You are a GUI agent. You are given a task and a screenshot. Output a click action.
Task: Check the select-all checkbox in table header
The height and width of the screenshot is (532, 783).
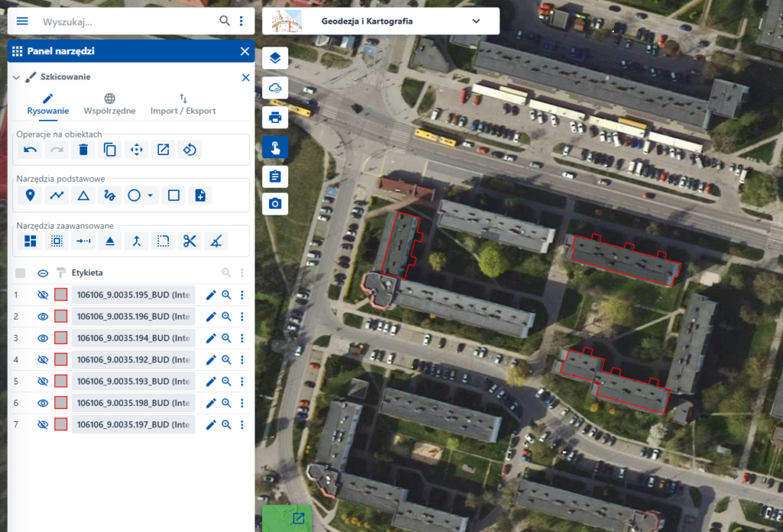click(x=21, y=273)
